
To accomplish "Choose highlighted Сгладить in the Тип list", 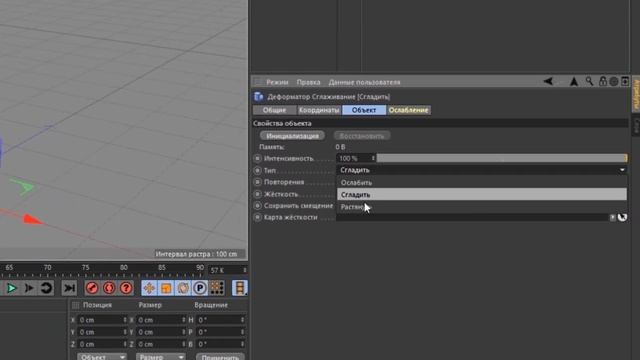I will pos(482,194).
